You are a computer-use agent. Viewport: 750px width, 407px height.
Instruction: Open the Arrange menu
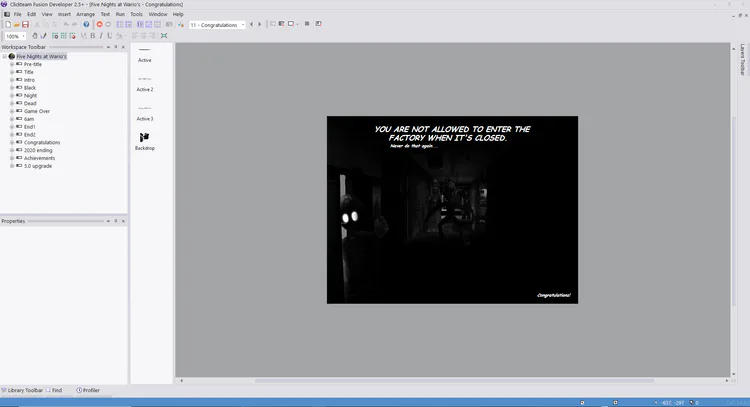86,14
